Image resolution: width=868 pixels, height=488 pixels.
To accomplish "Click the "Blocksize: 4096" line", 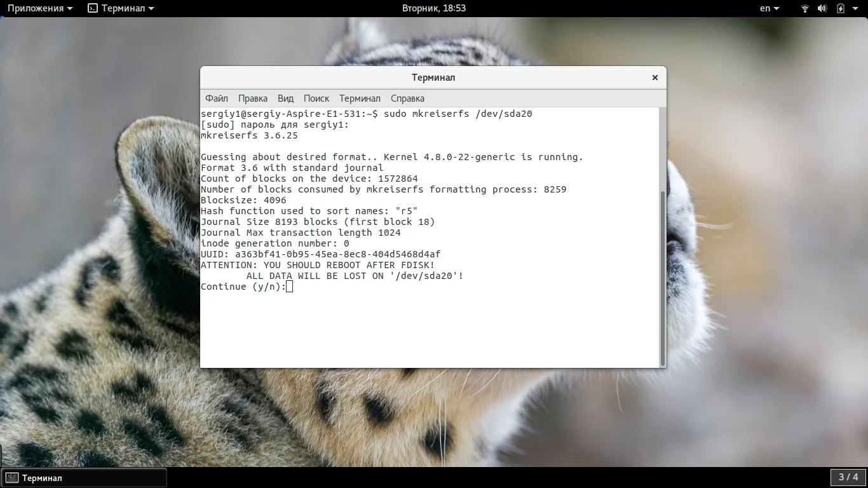I will pos(243,200).
